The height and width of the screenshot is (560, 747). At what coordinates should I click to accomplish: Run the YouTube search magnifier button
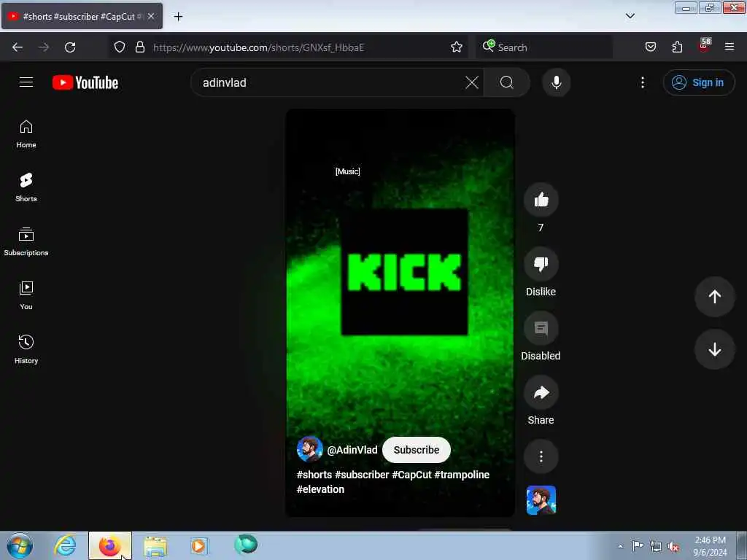[x=507, y=82]
